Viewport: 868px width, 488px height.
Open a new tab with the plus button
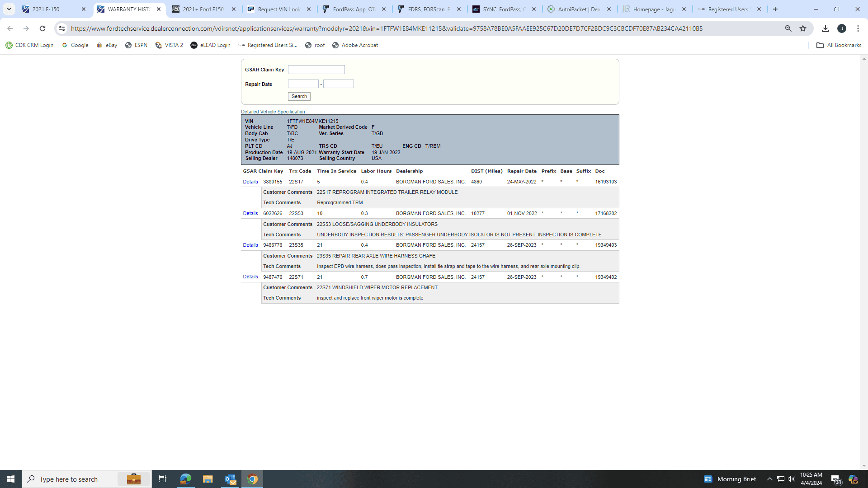tap(775, 9)
